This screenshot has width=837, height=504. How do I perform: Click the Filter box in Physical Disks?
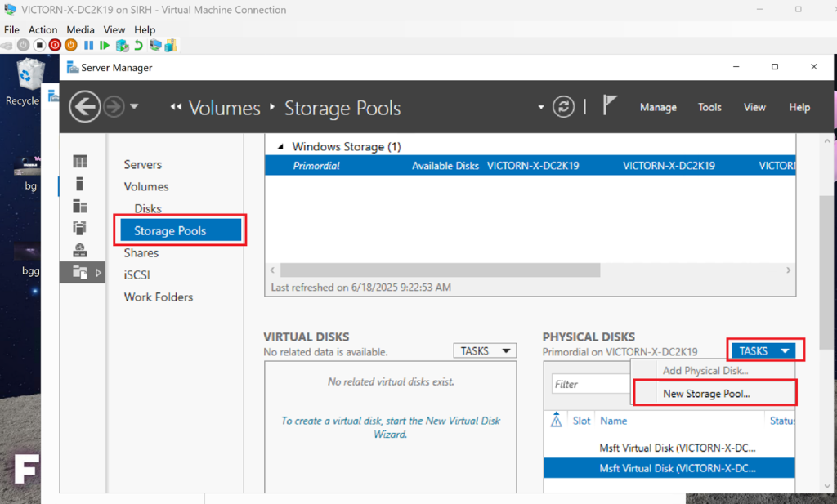[x=589, y=384]
